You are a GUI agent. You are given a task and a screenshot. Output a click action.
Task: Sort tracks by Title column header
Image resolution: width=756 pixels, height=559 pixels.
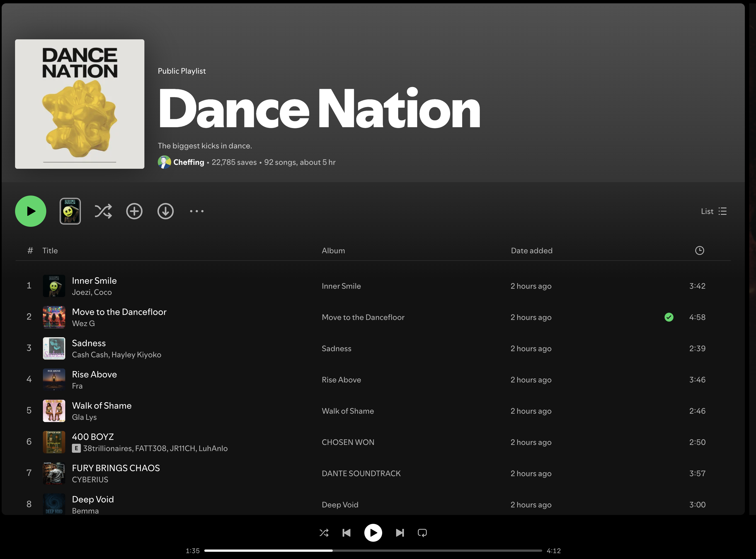[50, 251]
